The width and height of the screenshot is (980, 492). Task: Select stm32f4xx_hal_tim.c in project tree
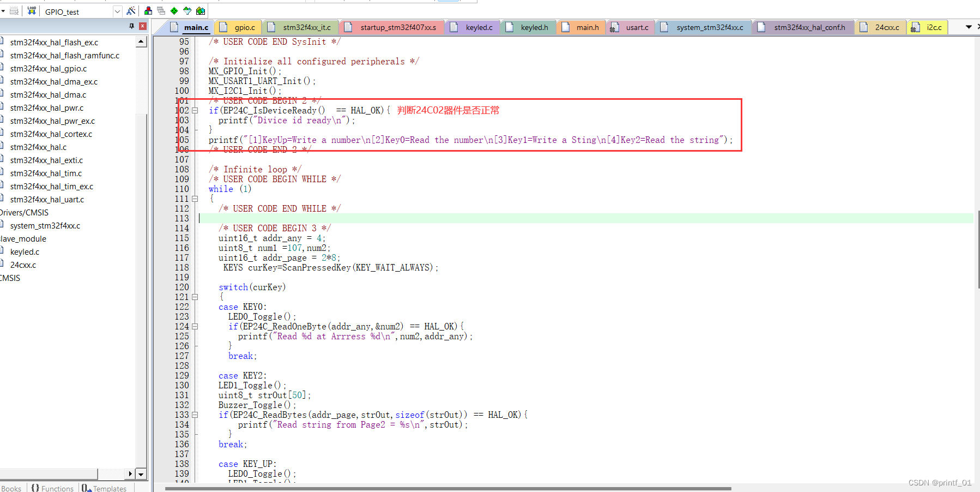(x=46, y=173)
